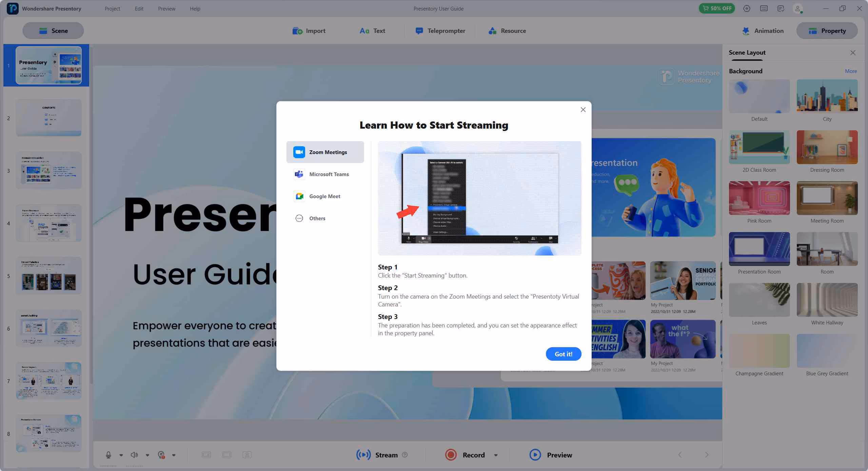Click the user account avatar icon
Viewport: 868px width, 471px height.
click(798, 8)
